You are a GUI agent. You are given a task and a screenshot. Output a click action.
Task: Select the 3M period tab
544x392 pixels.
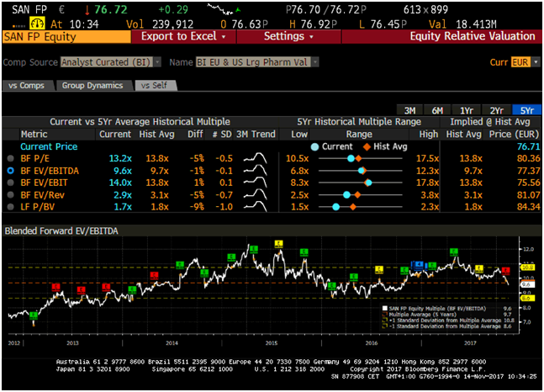click(x=409, y=110)
